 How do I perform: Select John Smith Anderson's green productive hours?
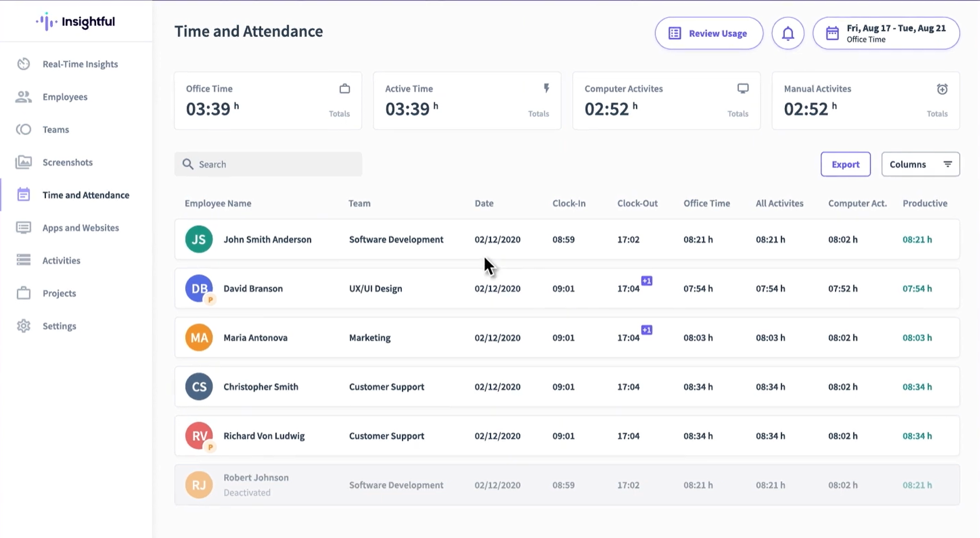tap(917, 239)
